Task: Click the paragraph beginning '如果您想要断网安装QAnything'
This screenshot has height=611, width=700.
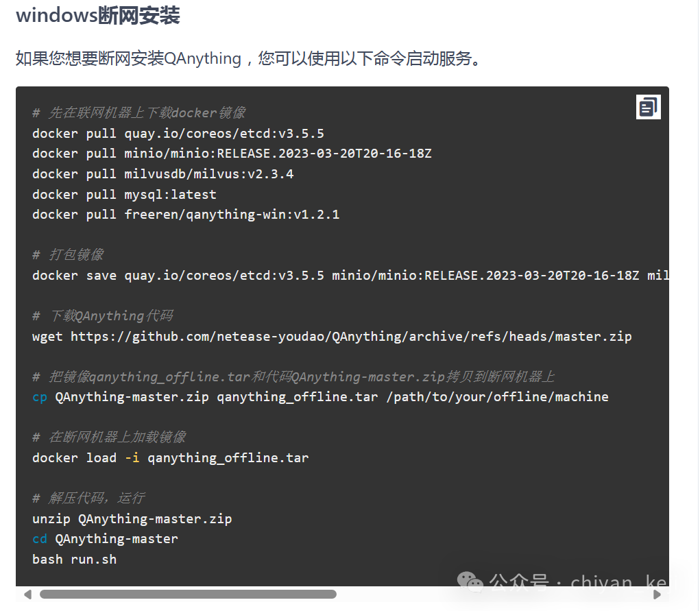Action: coord(249,58)
